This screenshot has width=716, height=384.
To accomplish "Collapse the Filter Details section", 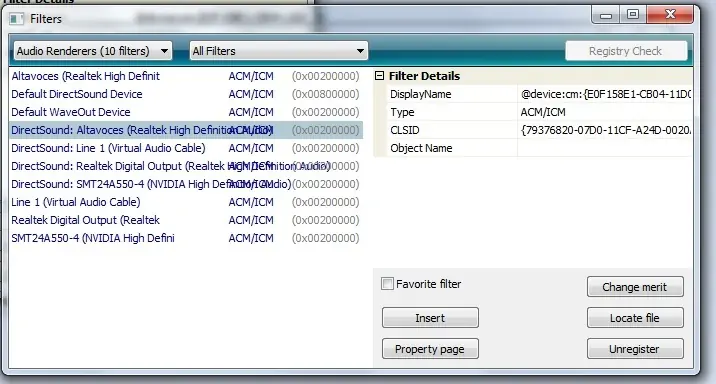I will [379, 76].
